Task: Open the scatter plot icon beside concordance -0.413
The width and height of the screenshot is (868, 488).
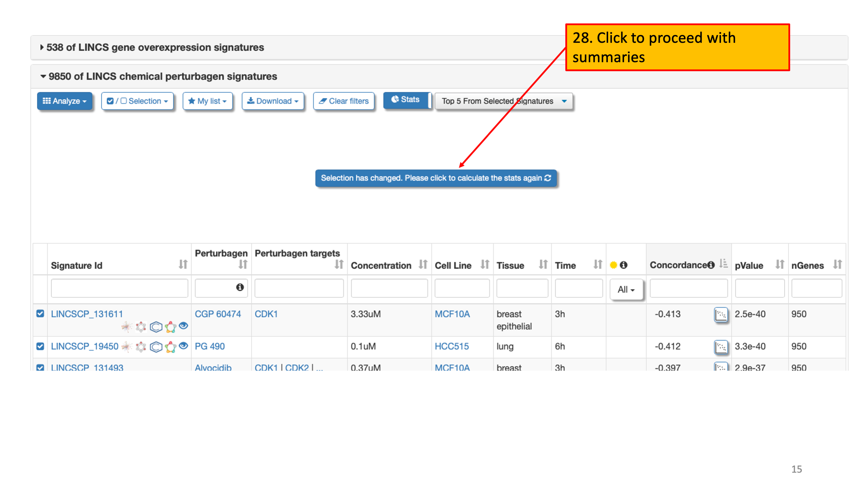Action: point(721,314)
